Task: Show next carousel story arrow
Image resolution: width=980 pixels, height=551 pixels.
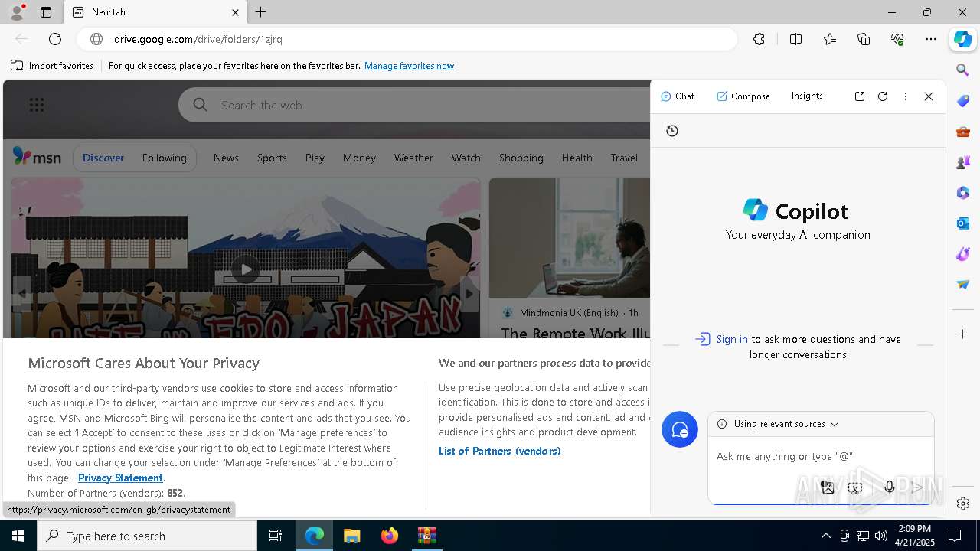Action: [x=469, y=294]
